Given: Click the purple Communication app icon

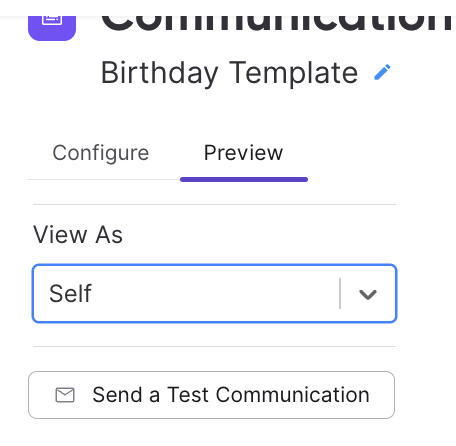Looking at the screenshot, I should (52, 28).
